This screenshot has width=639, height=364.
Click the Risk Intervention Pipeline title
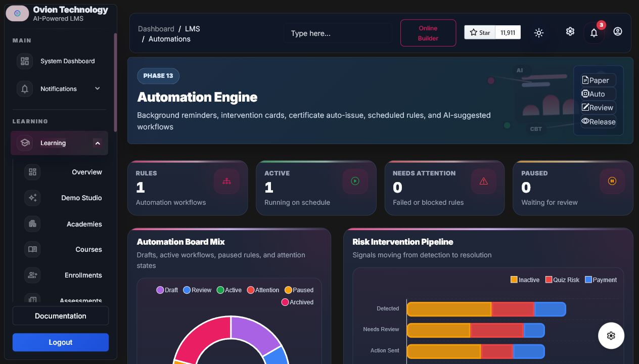(402, 242)
